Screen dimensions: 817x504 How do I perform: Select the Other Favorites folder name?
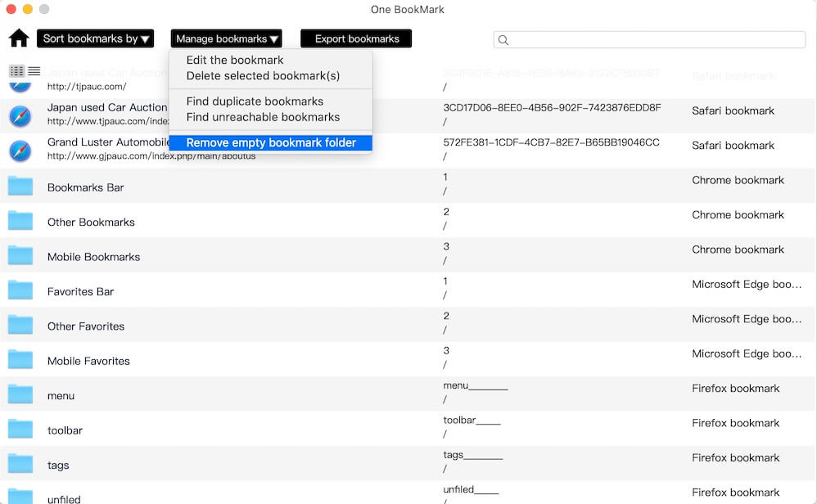click(x=86, y=326)
